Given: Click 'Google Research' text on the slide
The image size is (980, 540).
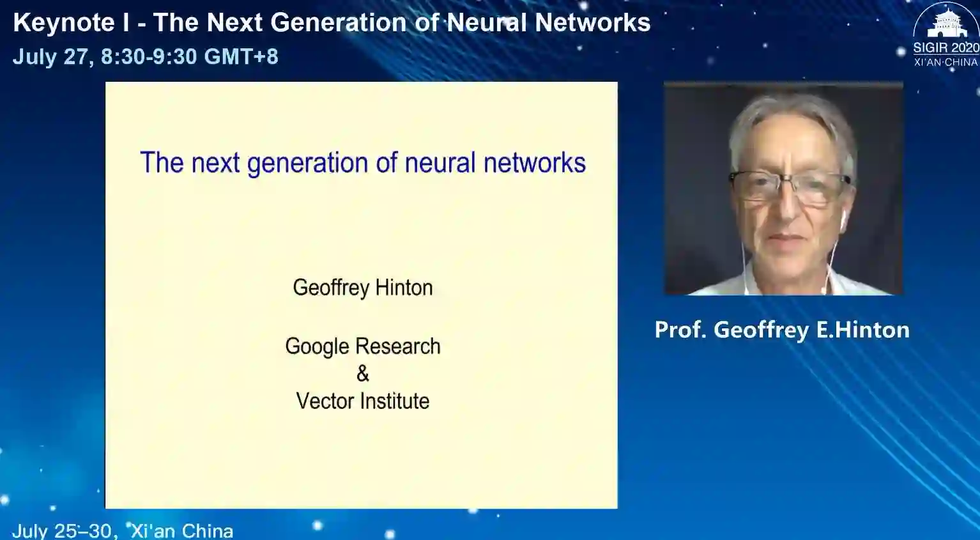Looking at the screenshot, I should coord(363,346).
